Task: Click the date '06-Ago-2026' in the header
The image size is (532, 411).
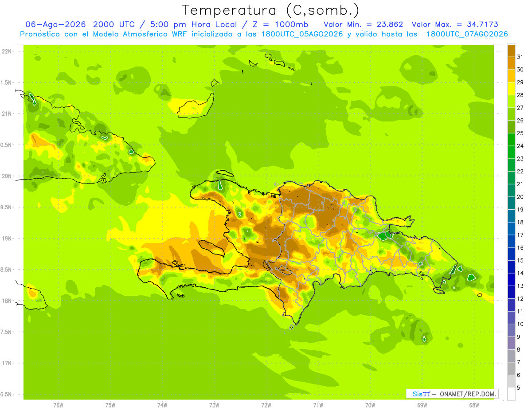Action: click(x=56, y=24)
